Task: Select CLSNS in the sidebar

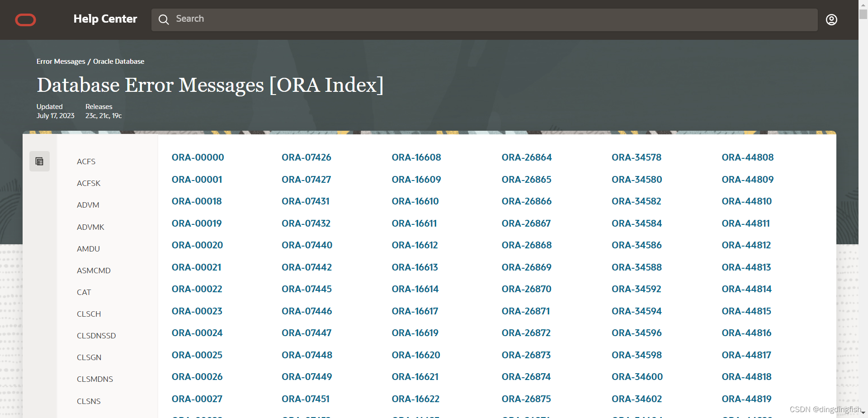Action: [x=89, y=401]
